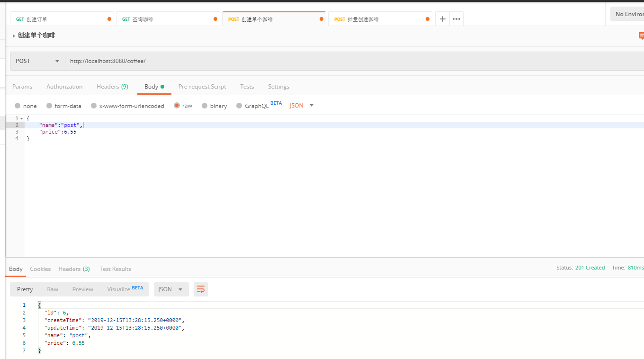Open the POST method dropdown

(x=37, y=61)
